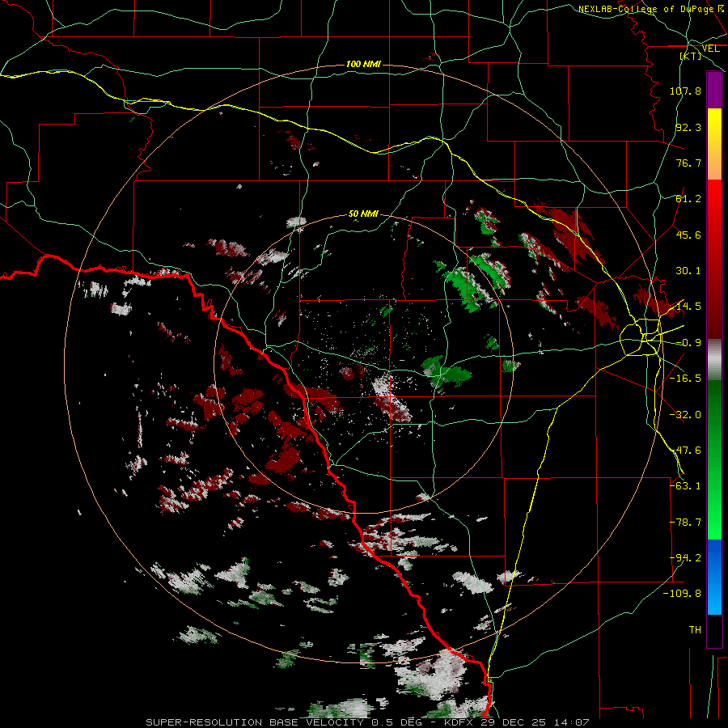Click the Super-Resolution Base Velocity caption text
Screen dimensions: 728x728
click(367, 722)
